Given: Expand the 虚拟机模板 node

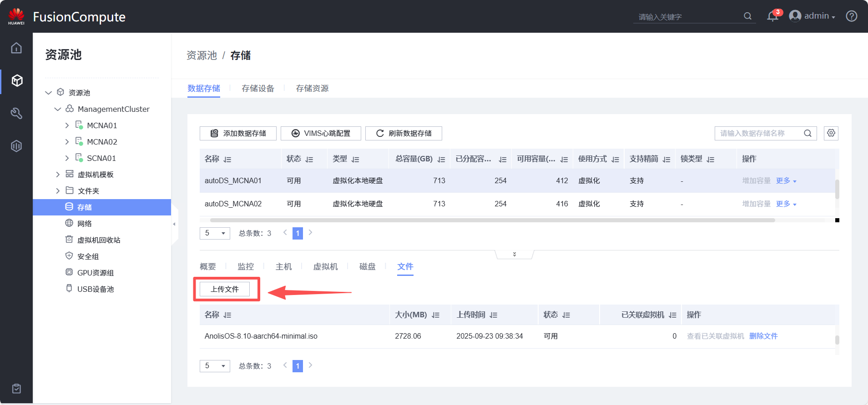Looking at the screenshot, I should pos(58,175).
